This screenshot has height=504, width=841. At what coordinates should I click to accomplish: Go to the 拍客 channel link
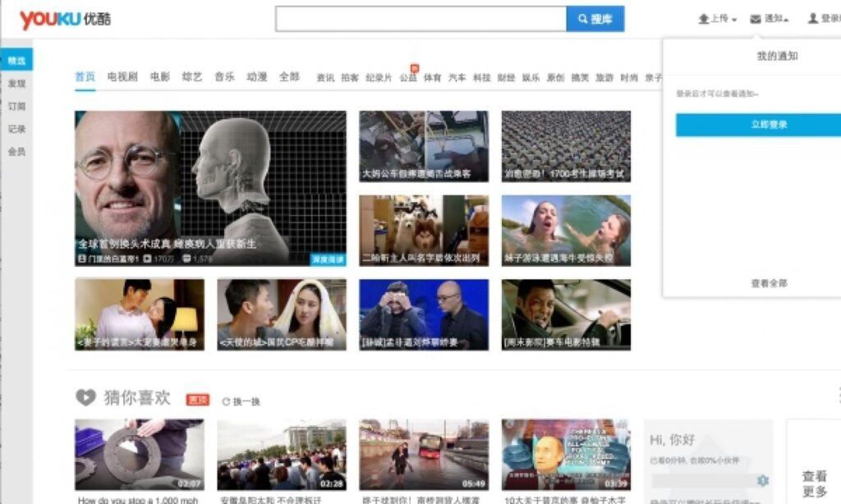coord(350,78)
